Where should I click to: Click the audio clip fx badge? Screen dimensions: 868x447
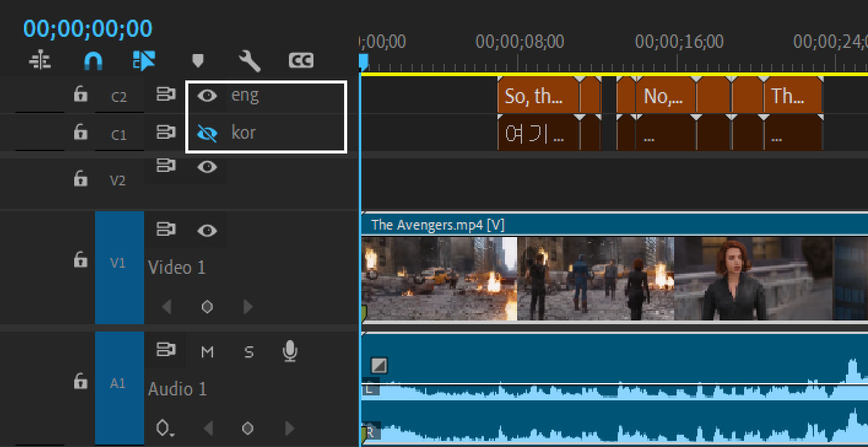[379, 366]
